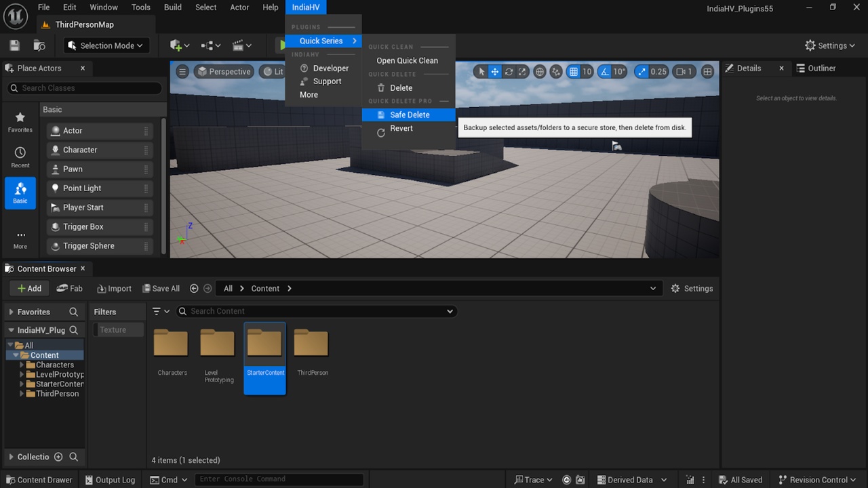The image size is (868, 488).
Task: Open the Settings dropdown in main toolbar
Action: click(831, 45)
